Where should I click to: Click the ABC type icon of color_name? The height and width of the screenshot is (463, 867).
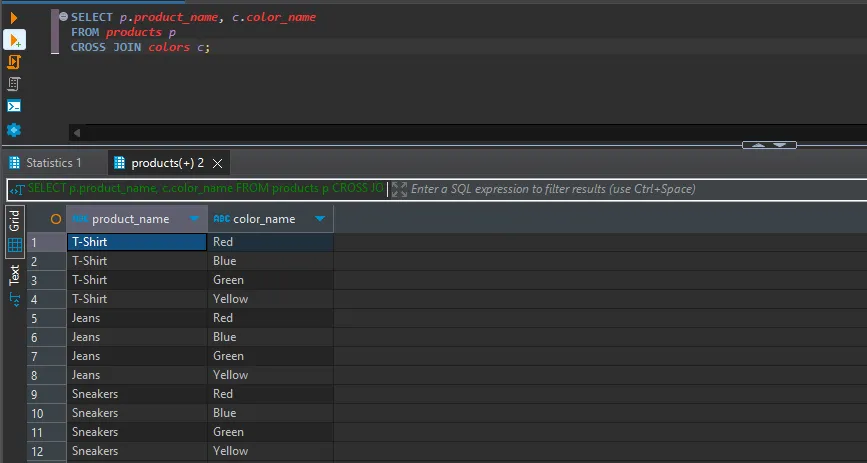222,219
